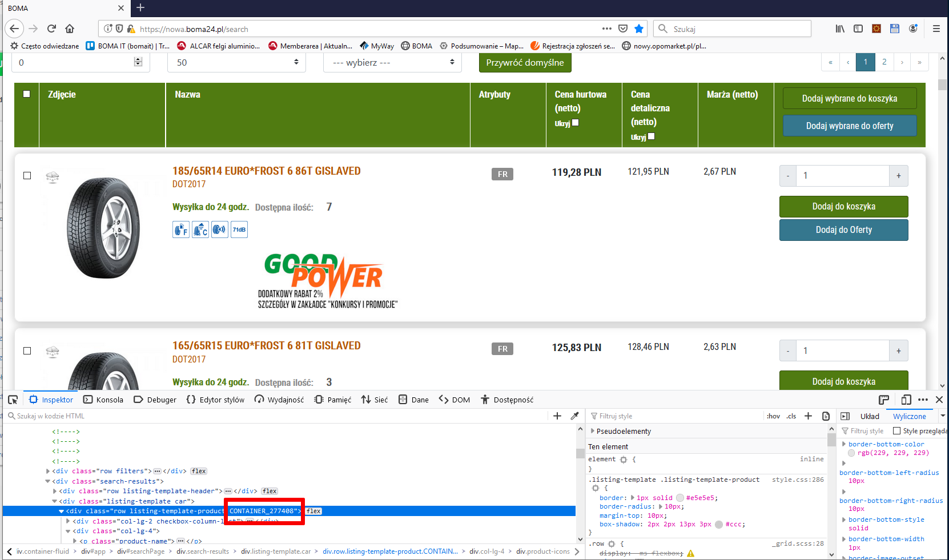
Task: Click the #e5e5e5 border color swatch
Action: coord(679,498)
